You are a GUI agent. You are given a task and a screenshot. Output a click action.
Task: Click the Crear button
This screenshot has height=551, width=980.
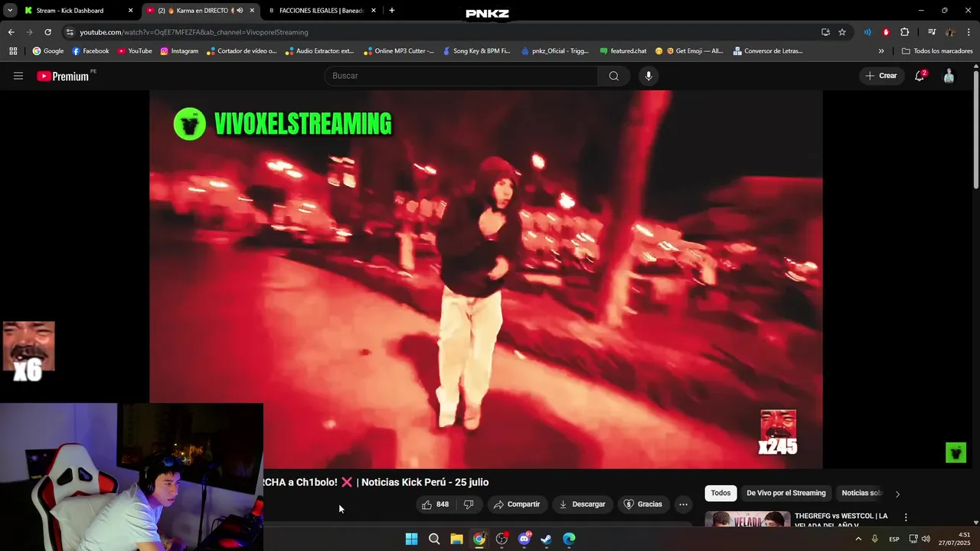click(881, 76)
